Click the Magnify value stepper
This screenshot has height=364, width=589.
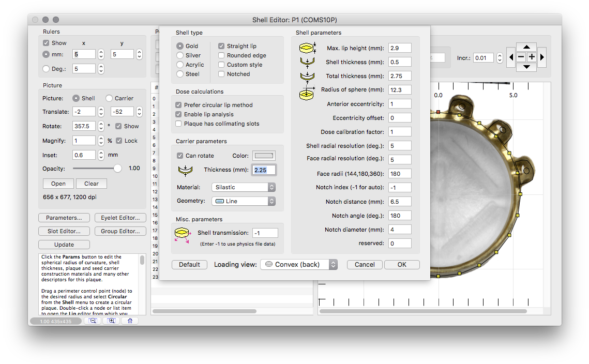click(101, 141)
